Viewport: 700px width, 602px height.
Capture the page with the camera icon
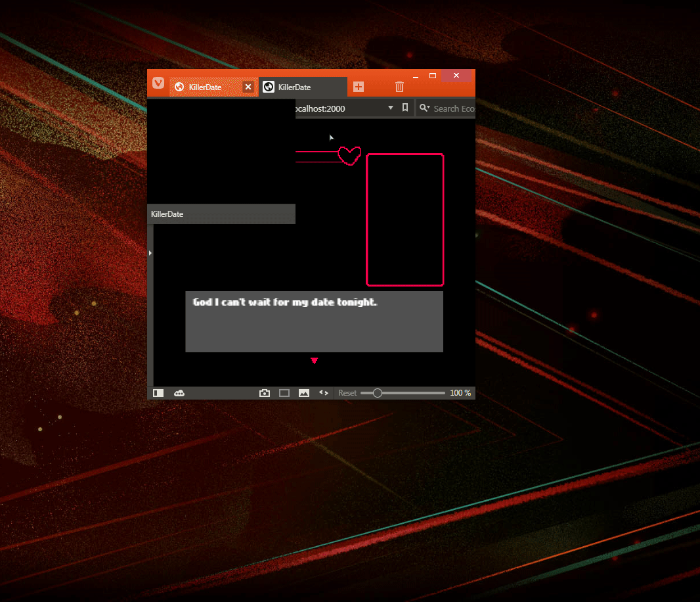pos(265,393)
